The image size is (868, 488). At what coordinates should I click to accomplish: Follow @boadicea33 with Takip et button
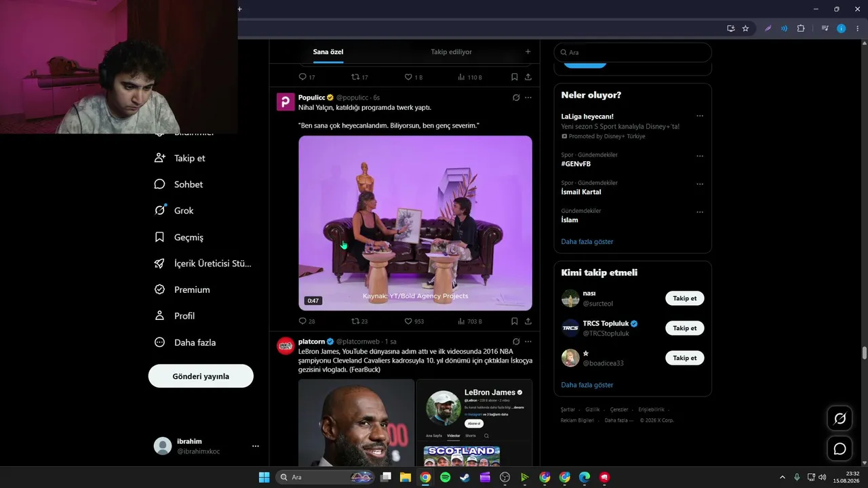pos(685,358)
